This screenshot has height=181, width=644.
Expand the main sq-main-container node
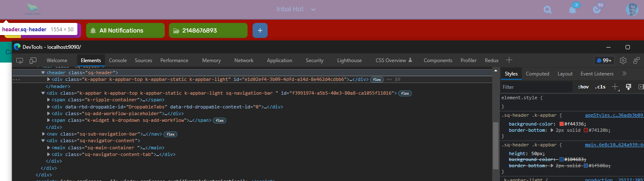[x=49, y=148]
